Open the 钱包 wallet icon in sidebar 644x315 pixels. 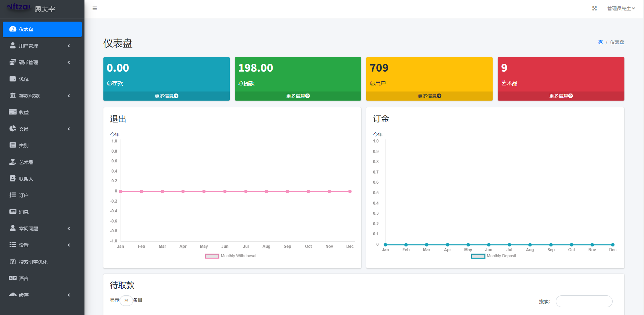[x=13, y=79]
